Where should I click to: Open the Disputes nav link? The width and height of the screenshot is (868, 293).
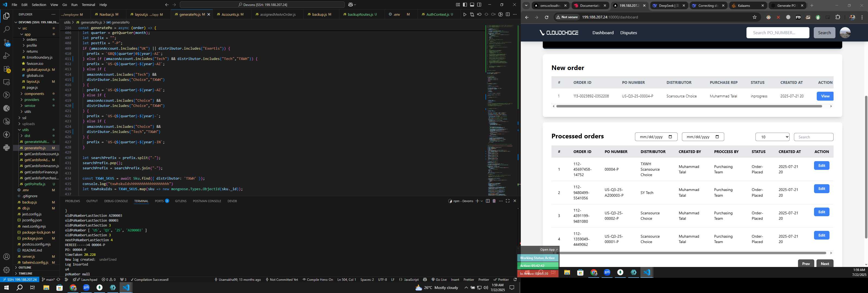click(x=628, y=33)
